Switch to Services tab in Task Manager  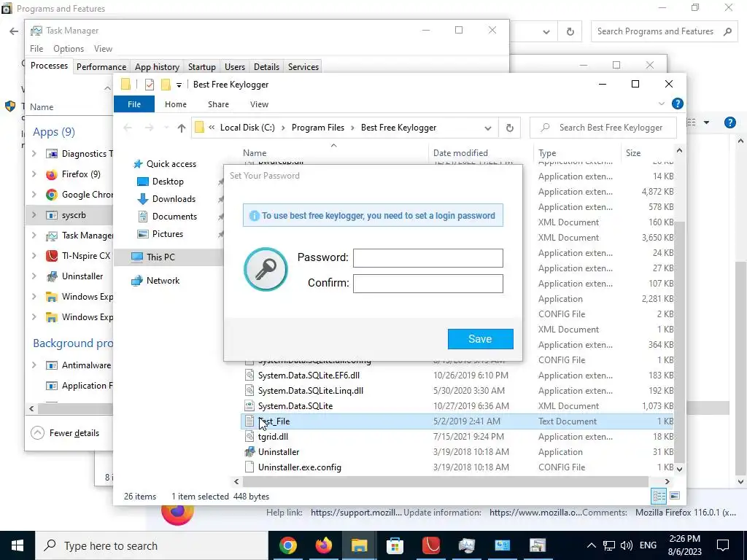pos(303,66)
